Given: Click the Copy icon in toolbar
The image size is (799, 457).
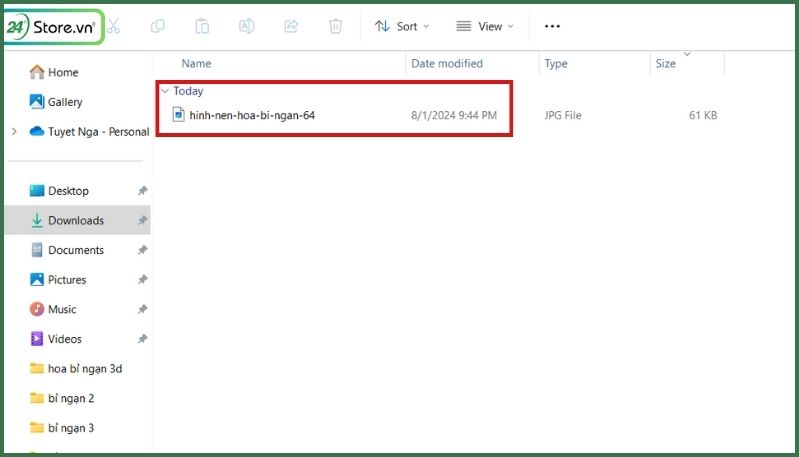Looking at the screenshot, I should coord(158,26).
